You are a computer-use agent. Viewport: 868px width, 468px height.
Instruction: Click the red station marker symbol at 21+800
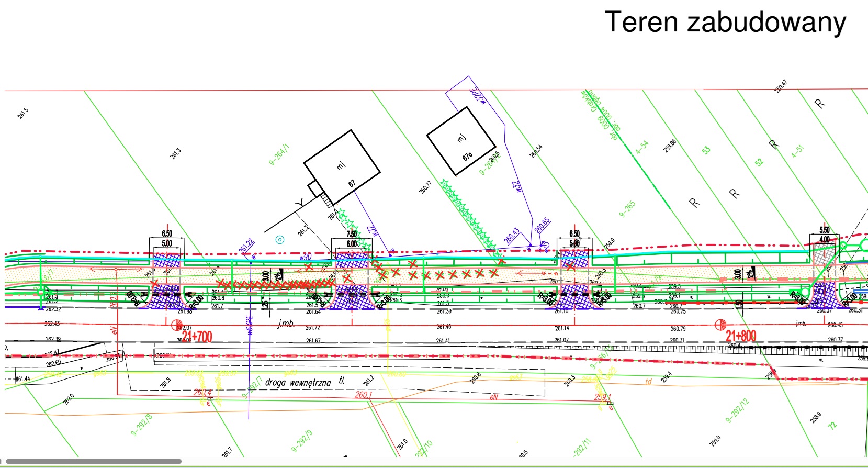[720, 325]
